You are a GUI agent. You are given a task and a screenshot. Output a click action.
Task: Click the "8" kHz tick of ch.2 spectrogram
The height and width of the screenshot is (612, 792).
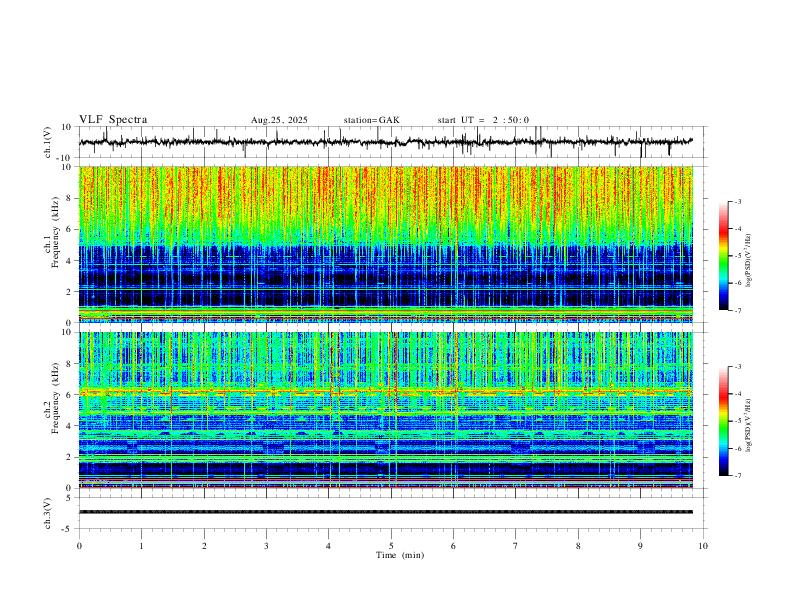click(69, 364)
